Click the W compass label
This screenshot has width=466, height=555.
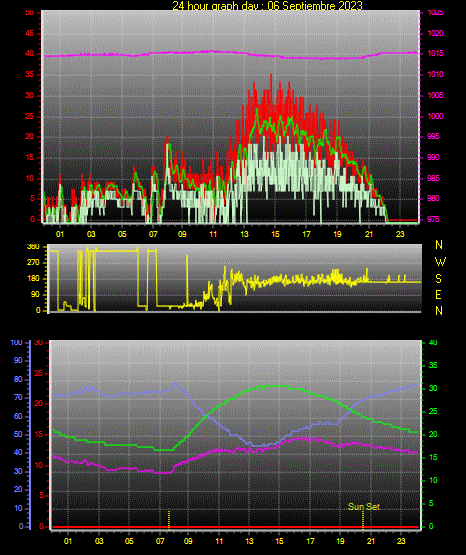pyautogui.click(x=440, y=262)
